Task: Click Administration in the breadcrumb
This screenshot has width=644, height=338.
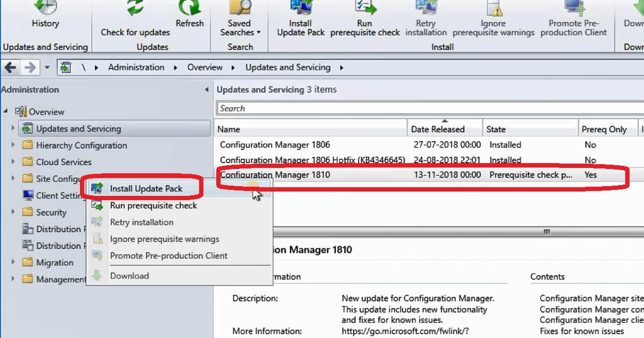Action: pyautogui.click(x=136, y=68)
